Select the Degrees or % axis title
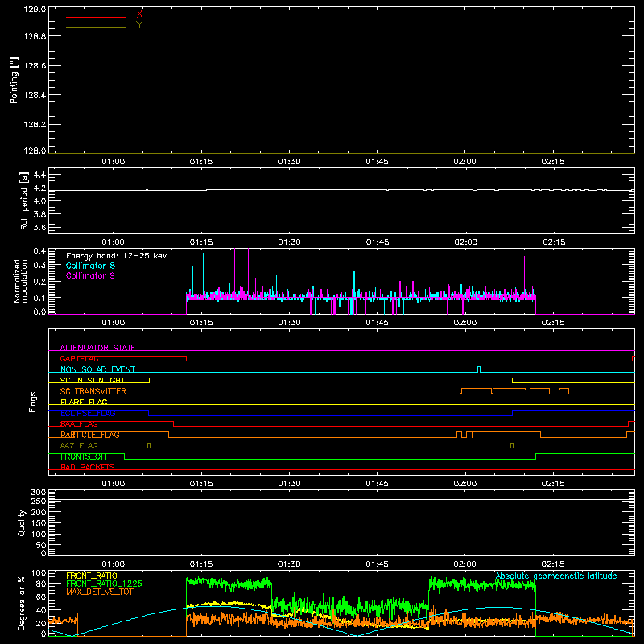Image resolution: width=644 pixels, height=644 pixels. [22, 603]
